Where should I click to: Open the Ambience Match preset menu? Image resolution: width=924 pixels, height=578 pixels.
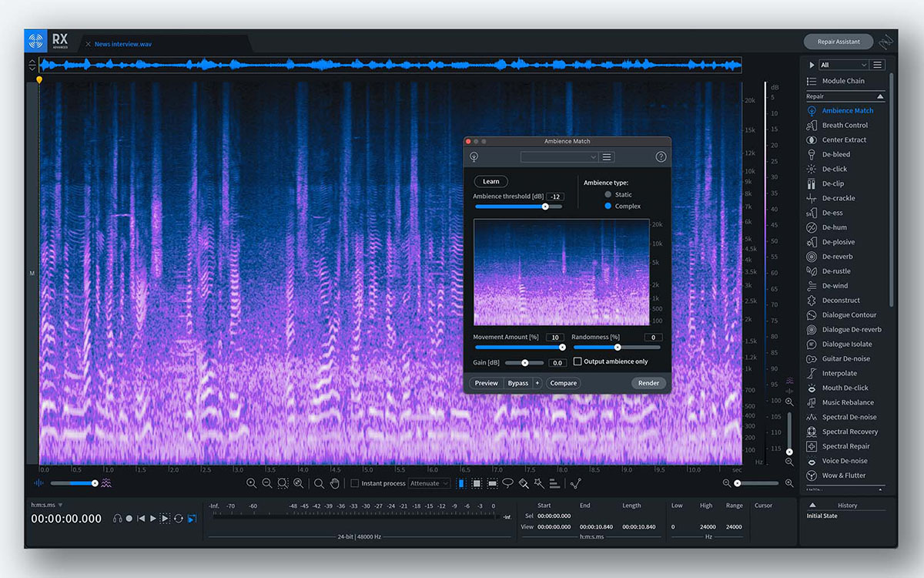pyautogui.click(x=607, y=156)
